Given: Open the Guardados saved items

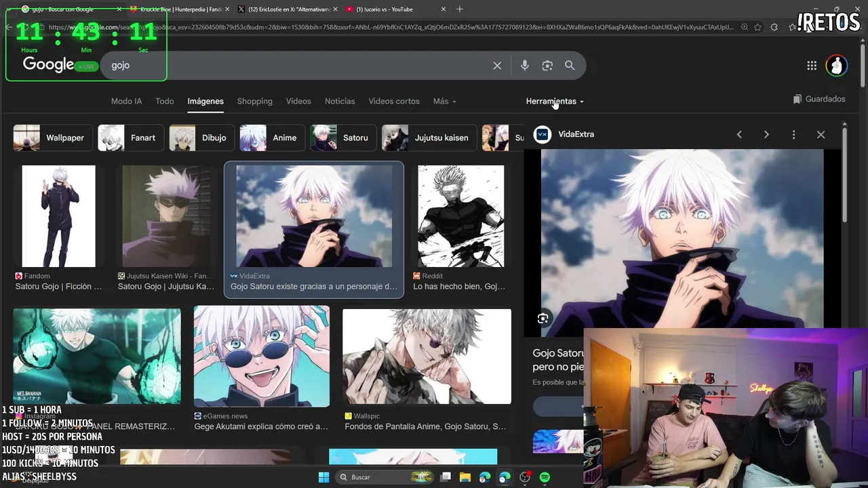Looking at the screenshot, I should pyautogui.click(x=819, y=99).
